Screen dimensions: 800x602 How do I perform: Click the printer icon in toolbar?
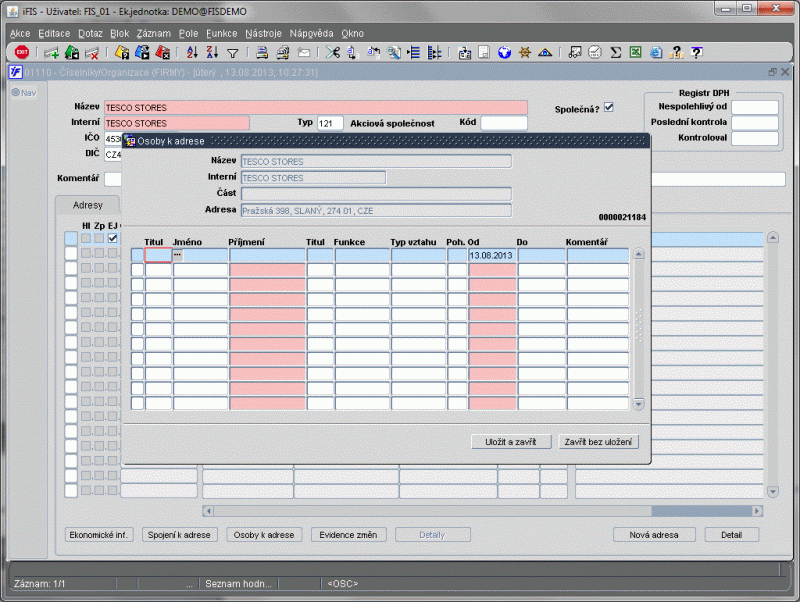pos(261,53)
